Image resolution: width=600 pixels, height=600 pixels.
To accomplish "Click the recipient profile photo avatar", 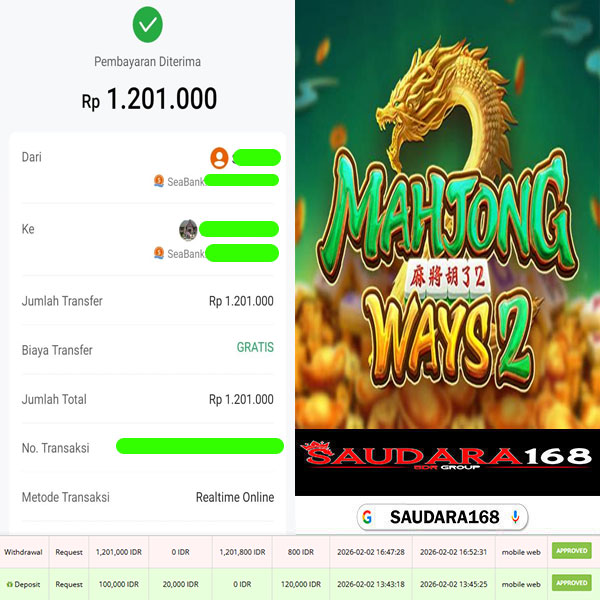I will click(188, 230).
